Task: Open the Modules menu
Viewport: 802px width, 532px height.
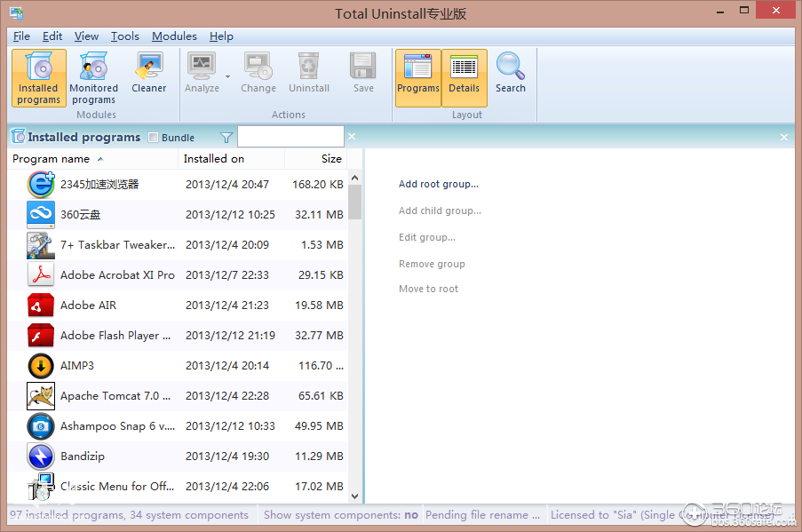Action: point(174,36)
